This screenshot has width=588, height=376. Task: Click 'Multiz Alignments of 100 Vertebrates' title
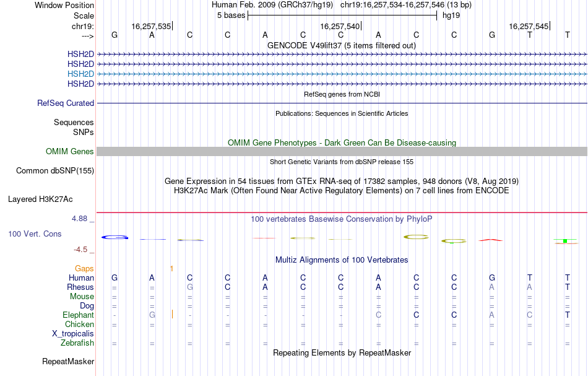coord(342,260)
